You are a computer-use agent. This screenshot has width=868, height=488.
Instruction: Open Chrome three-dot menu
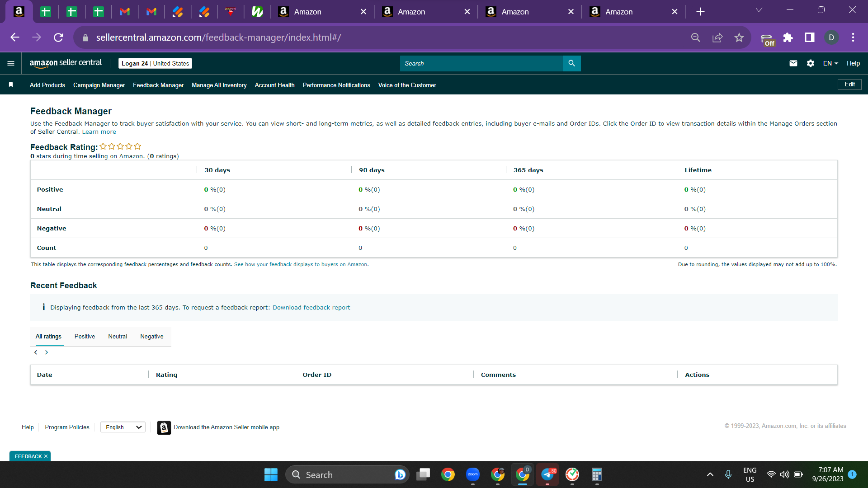[x=853, y=38]
